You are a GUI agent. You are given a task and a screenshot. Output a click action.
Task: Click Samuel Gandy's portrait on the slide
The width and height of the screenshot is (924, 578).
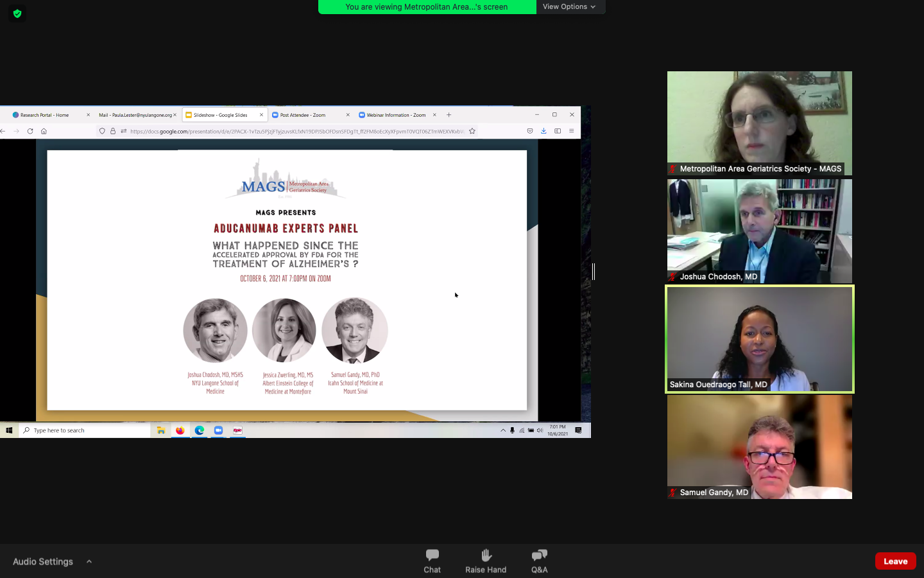coord(355,330)
